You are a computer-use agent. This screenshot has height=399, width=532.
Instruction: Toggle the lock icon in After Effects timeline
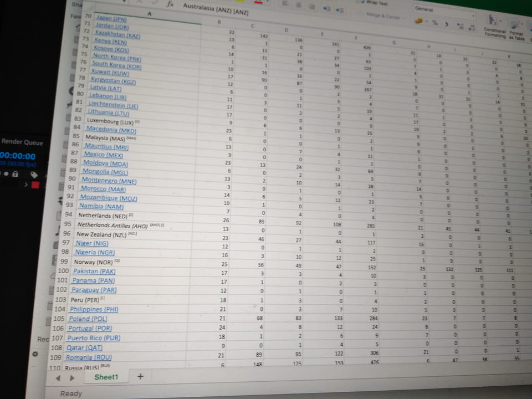(15, 173)
